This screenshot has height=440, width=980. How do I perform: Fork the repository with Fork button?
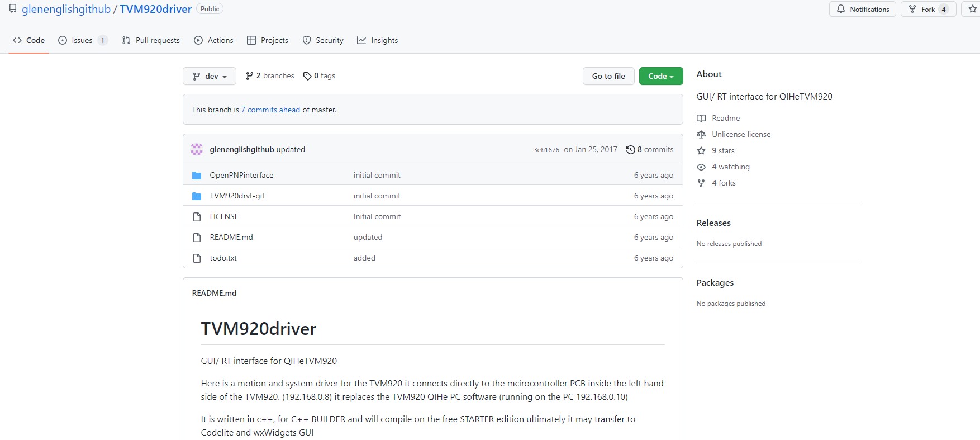pyautogui.click(x=928, y=9)
